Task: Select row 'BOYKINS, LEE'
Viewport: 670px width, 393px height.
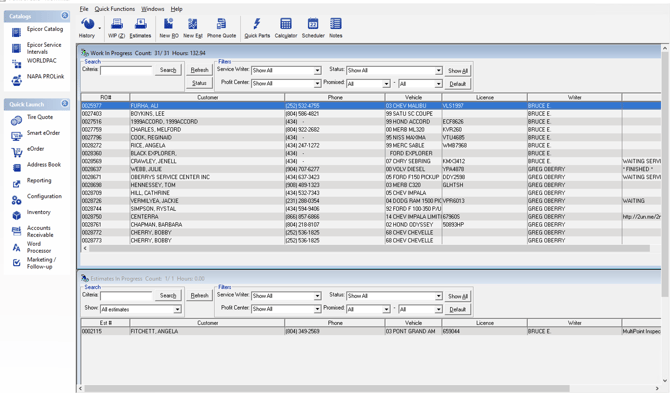Action: (x=371, y=114)
